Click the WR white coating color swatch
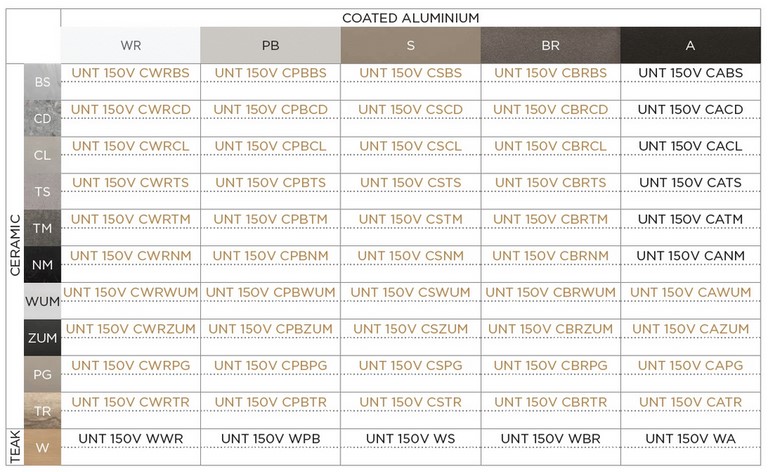Viewport: 768px width, 472px height. click(130, 46)
